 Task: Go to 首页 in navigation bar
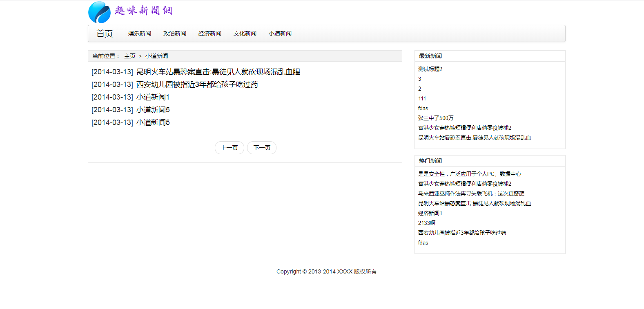pyautogui.click(x=105, y=33)
